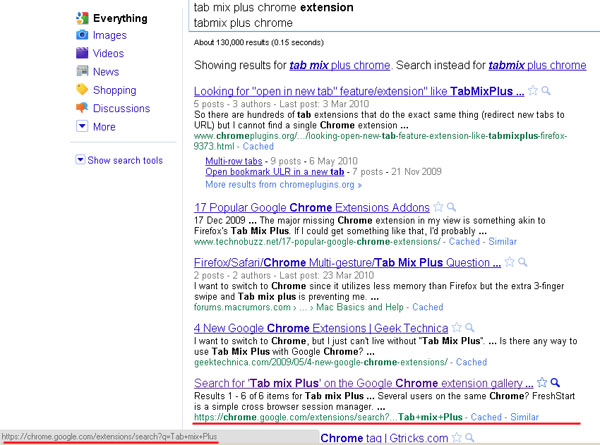600x445 pixels.
Task: Open Cached version of chromeplugins.org result
Action: tap(258, 146)
